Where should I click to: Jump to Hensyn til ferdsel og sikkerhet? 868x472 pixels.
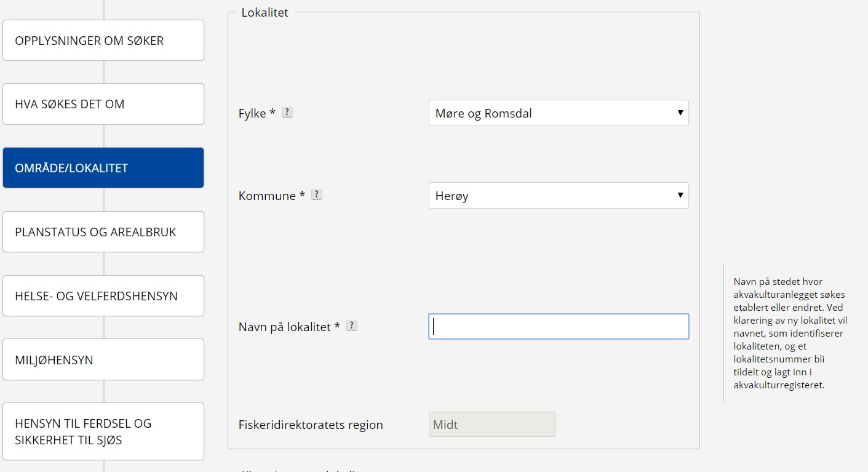point(103,431)
